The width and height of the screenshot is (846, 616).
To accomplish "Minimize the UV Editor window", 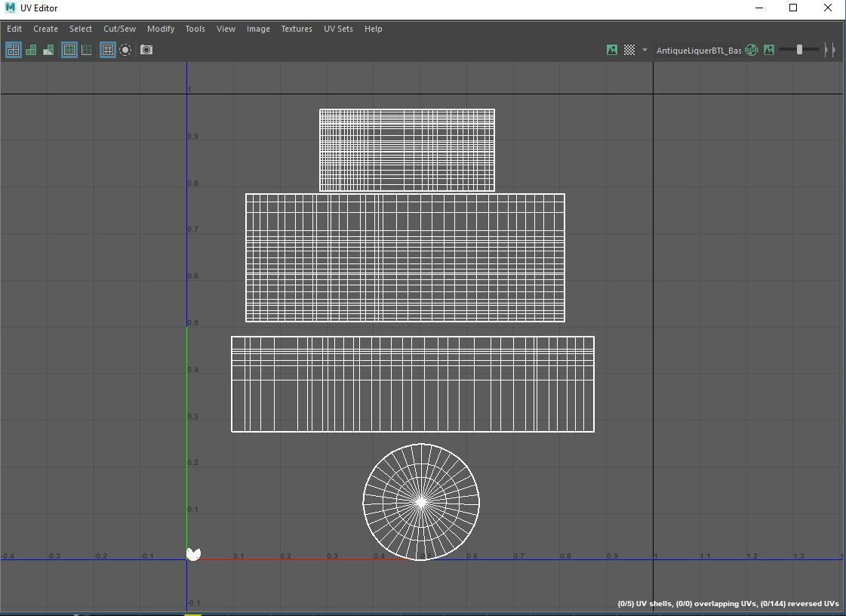I will pyautogui.click(x=759, y=8).
